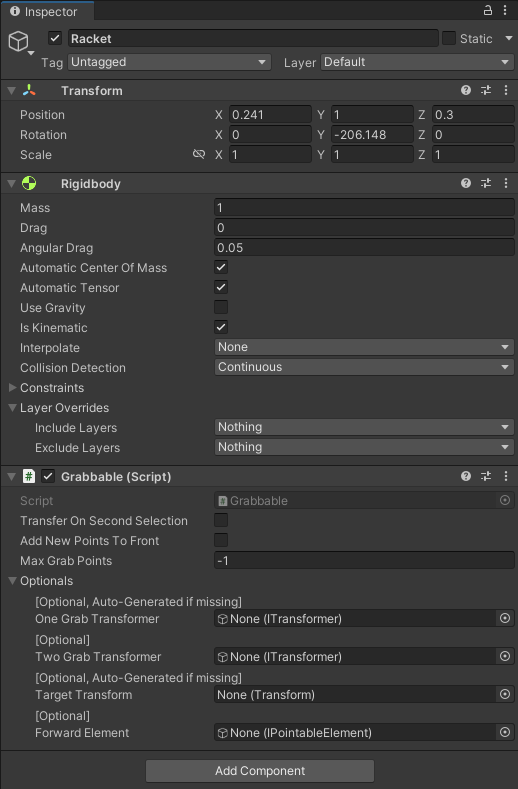This screenshot has height=789, width=518.
Task: Click the GameObject cube icon picker
Action: 21,42
